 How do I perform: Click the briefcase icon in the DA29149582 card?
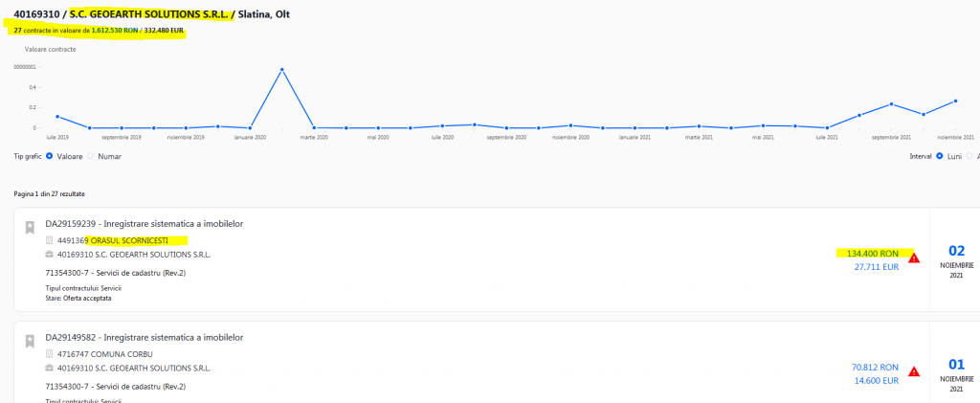[x=50, y=369]
